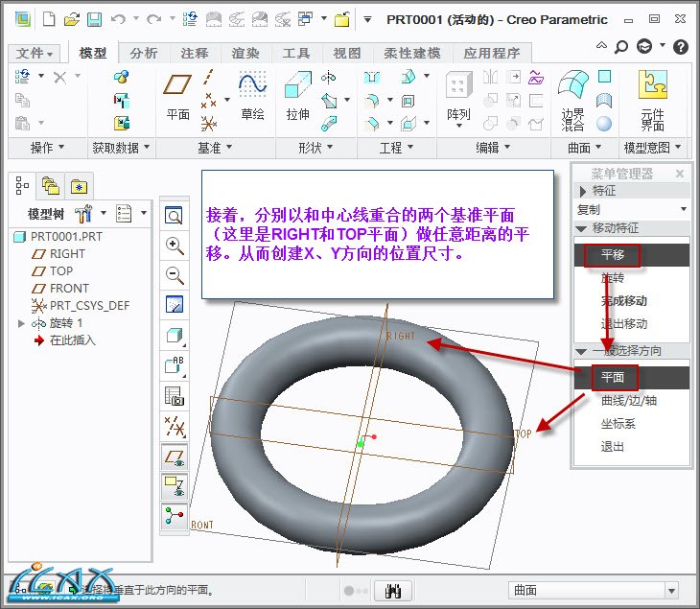This screenshot has width=700, height=609.
Task: Click the binoculars find icon in status bar
Action: 392,591
